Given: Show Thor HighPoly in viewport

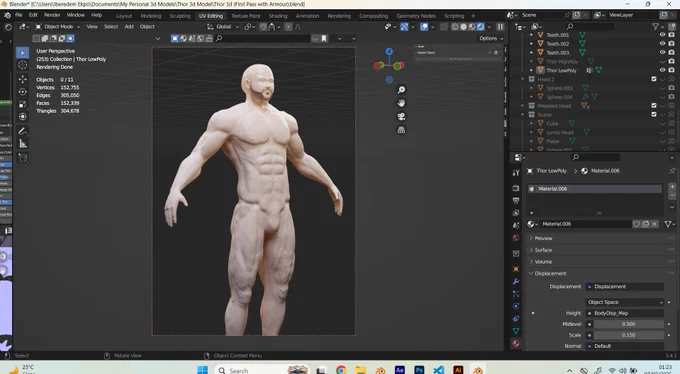Looking at the screenshot, I should coord(662,61).
